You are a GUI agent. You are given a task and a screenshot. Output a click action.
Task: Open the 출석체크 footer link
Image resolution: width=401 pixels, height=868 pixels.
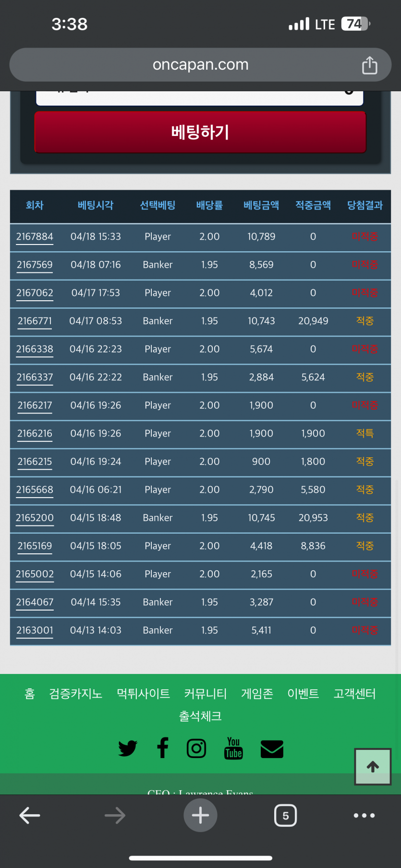200,716
